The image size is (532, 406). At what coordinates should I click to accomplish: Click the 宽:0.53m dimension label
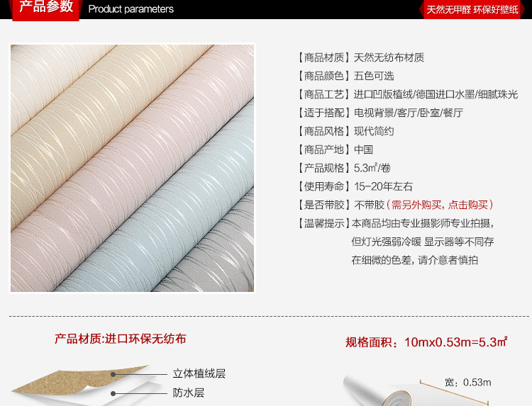pos(468,383)
